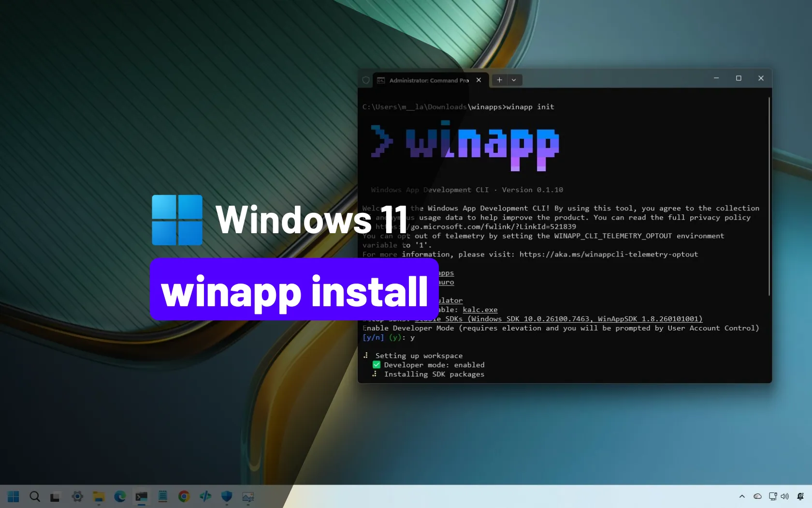Select the Administrator: Command Prompt tab
812x508 pixels.
tap(429, 80)
